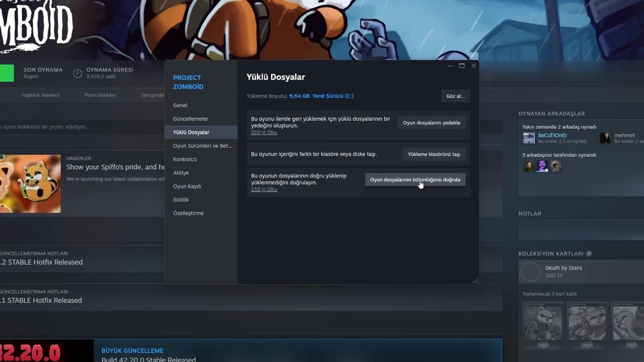Open SSS'yi Oku link under verify text
The image size is (644, 362).
point(264,189)
